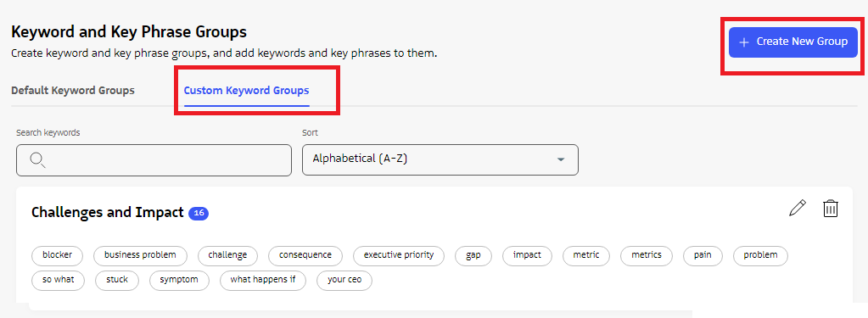Switch to Default Keyword Groups tab
This screenshot has height=318, width=868.
[73, 90]
